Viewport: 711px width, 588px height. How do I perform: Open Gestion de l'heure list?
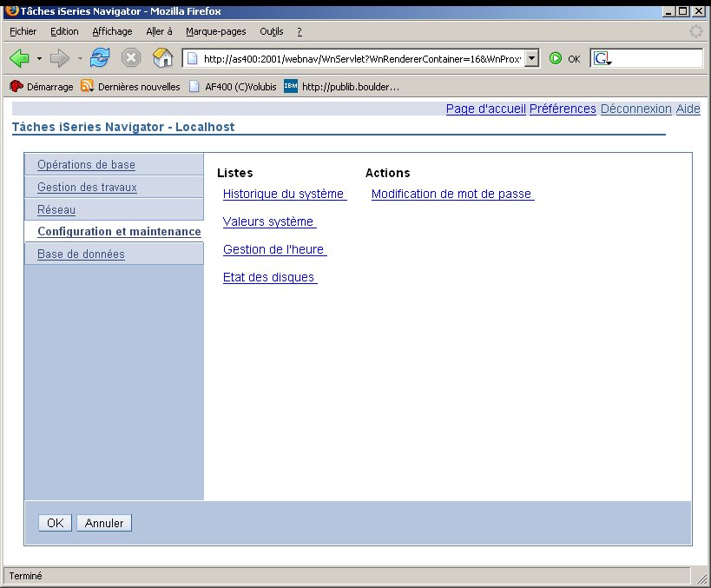click(x=275, y=249)
